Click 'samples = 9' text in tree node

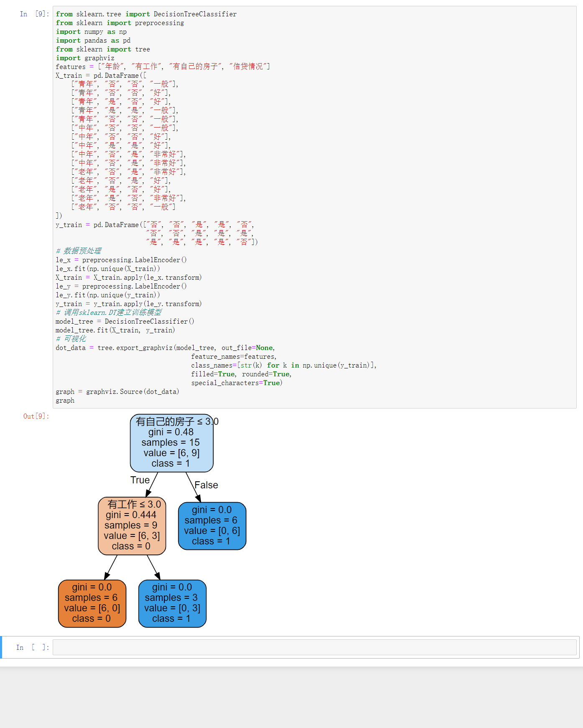[x=131, y=525]
